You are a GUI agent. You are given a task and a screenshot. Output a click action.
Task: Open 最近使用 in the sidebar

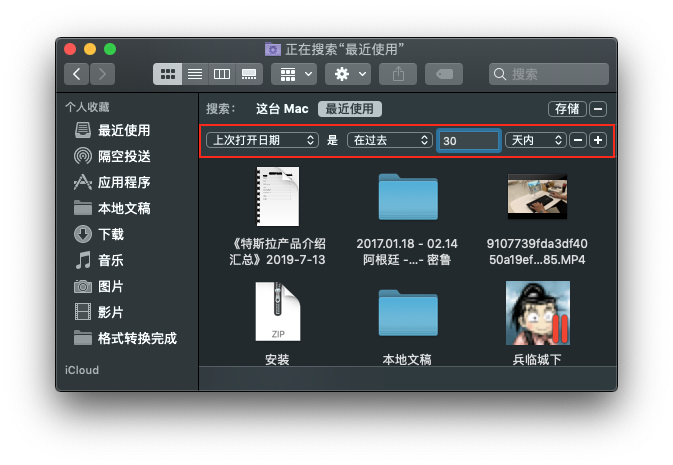pyautogui.click(x=112, y=130)
